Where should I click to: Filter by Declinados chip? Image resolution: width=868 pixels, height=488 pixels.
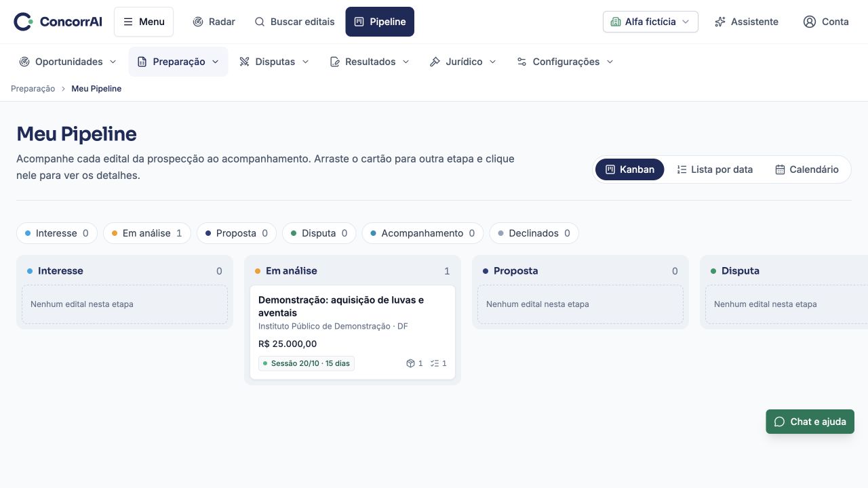click(x=534, y=233)
